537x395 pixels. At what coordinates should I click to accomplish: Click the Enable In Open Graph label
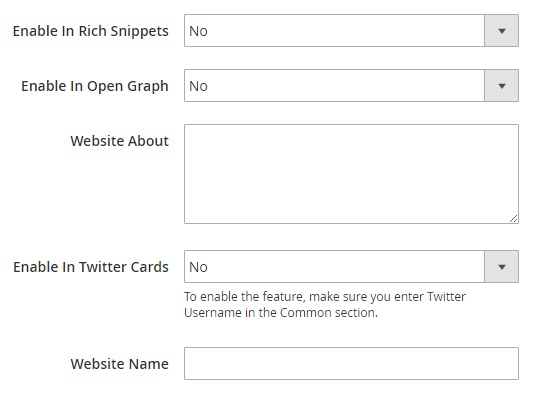(95, 86)
